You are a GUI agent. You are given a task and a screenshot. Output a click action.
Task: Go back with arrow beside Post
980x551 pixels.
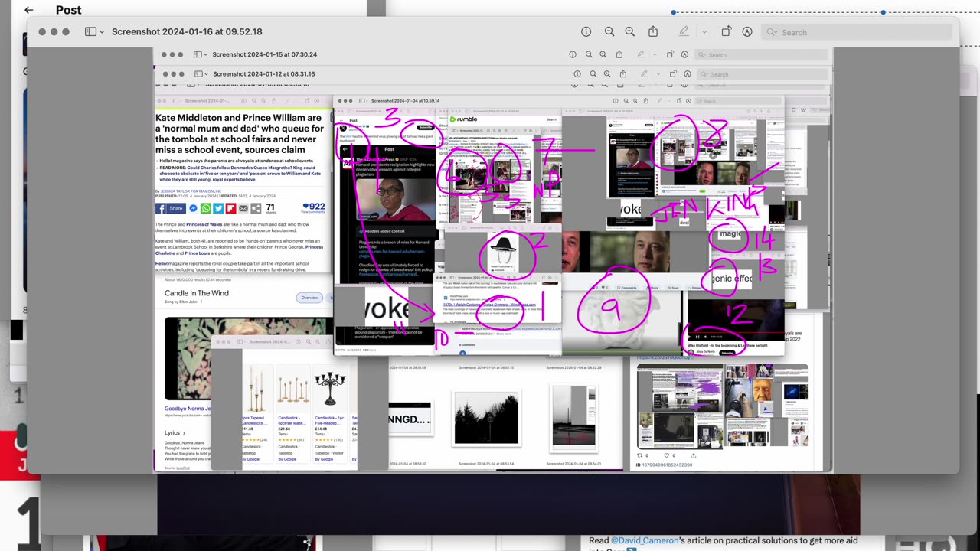(29, 10)
